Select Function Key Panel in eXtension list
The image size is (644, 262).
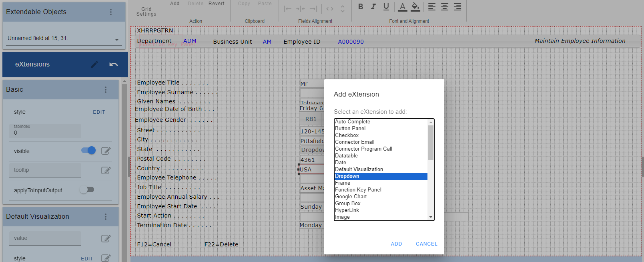pyautogui.click(x=358, y=190)
